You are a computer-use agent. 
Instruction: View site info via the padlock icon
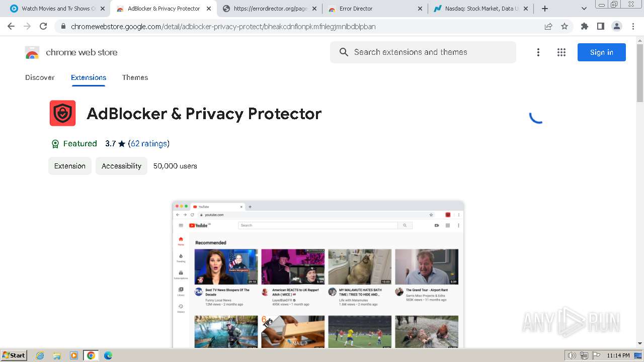(x=63, y=27)
